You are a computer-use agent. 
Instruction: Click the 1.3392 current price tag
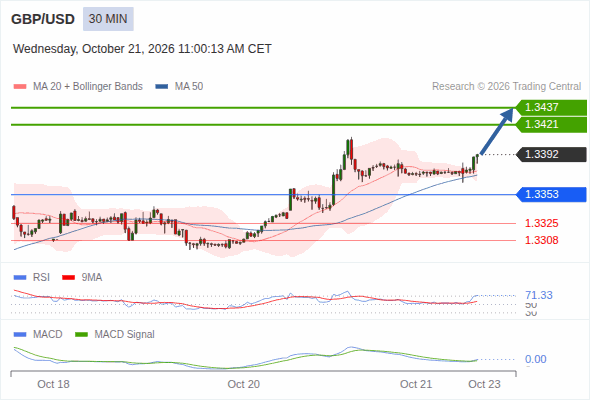(x=551, y=154)
